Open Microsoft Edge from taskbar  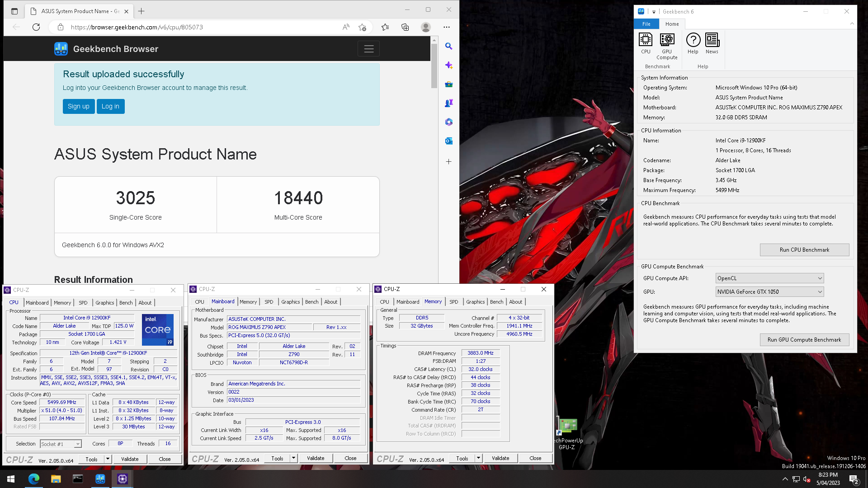(x=33, y=479)
